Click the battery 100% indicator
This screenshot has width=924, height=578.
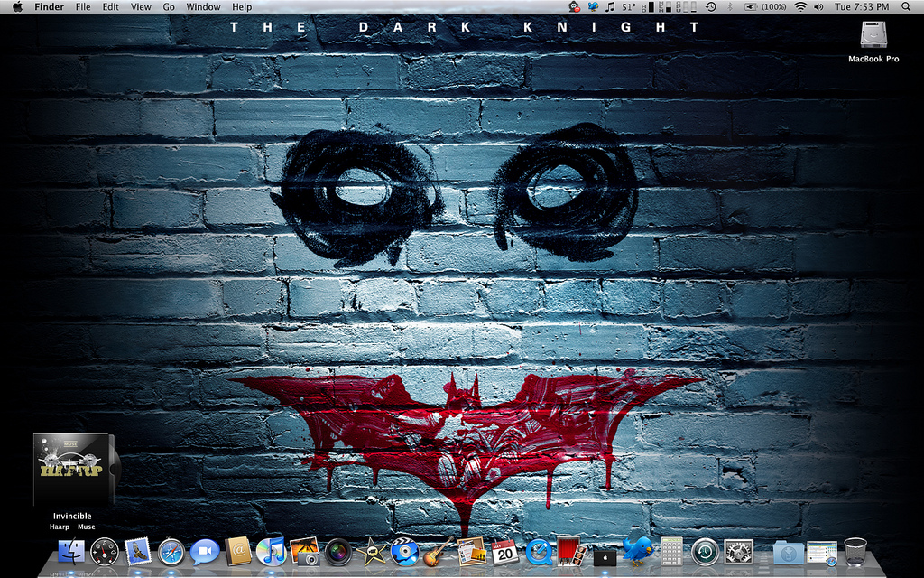click(x=765, y=7)
